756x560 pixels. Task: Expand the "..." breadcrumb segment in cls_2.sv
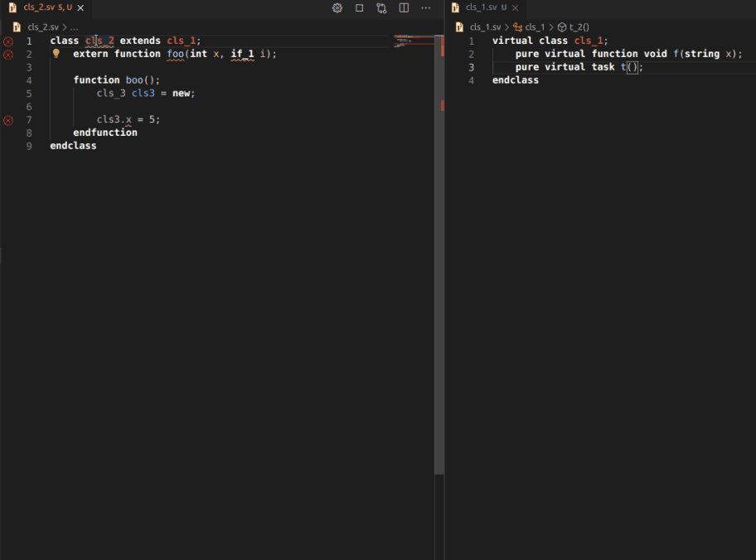tap(75, 26)
